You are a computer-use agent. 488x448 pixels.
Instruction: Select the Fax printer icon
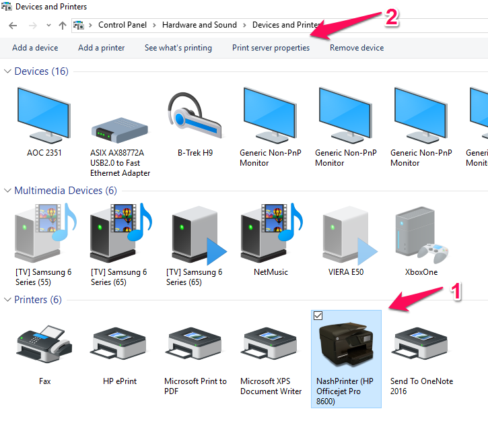[x=44, y=344]
